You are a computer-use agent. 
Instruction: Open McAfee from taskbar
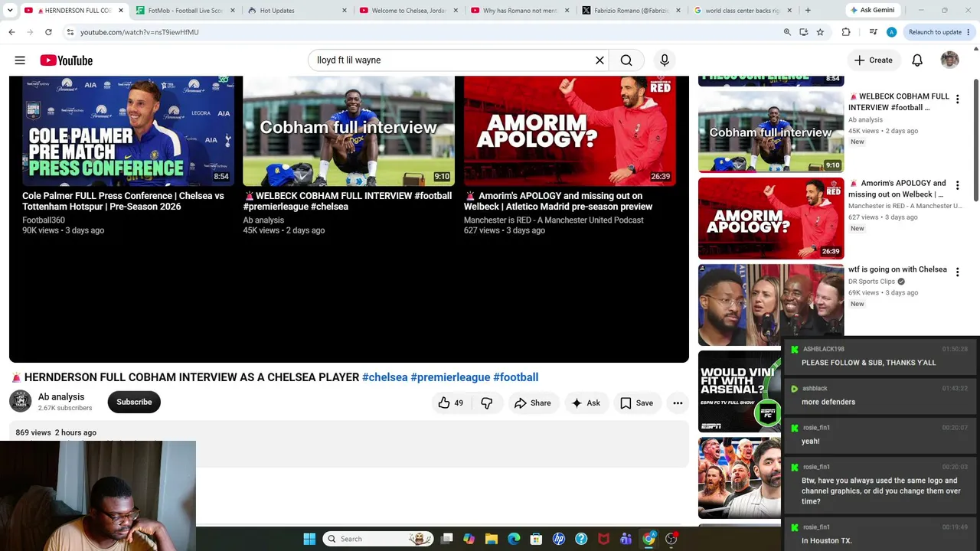pyautogui.click(x=603, y=539)
